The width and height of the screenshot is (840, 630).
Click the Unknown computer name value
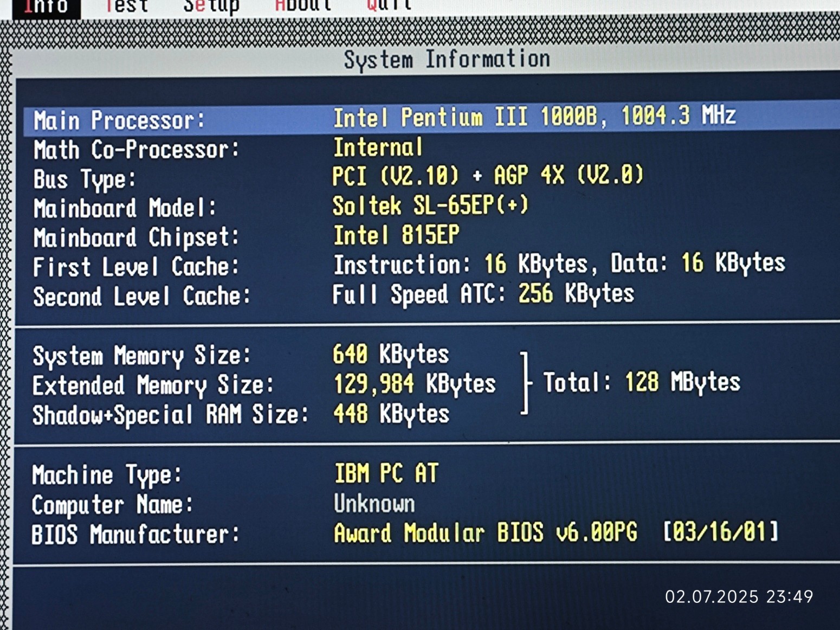coord(374,504)
